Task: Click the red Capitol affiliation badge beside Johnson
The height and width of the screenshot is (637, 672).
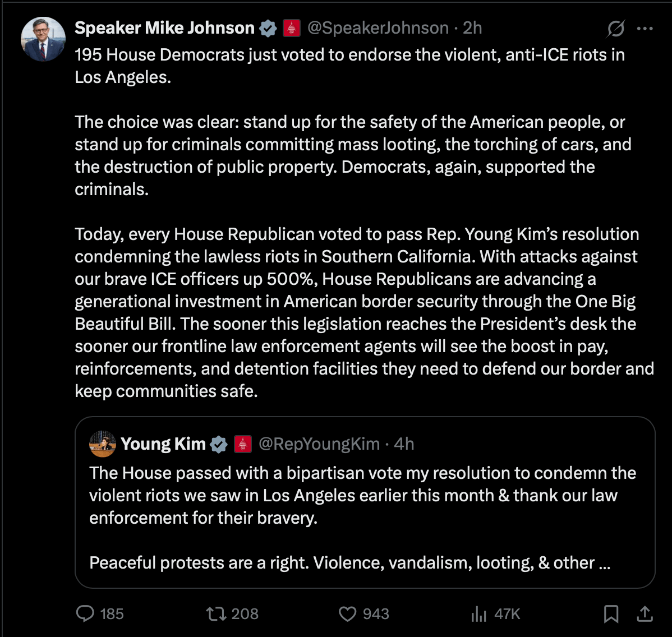Action: pos(292,28)
